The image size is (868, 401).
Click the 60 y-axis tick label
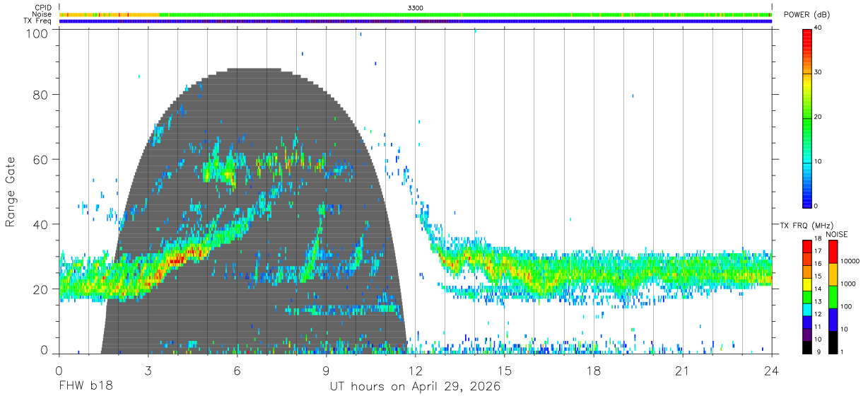42,160
